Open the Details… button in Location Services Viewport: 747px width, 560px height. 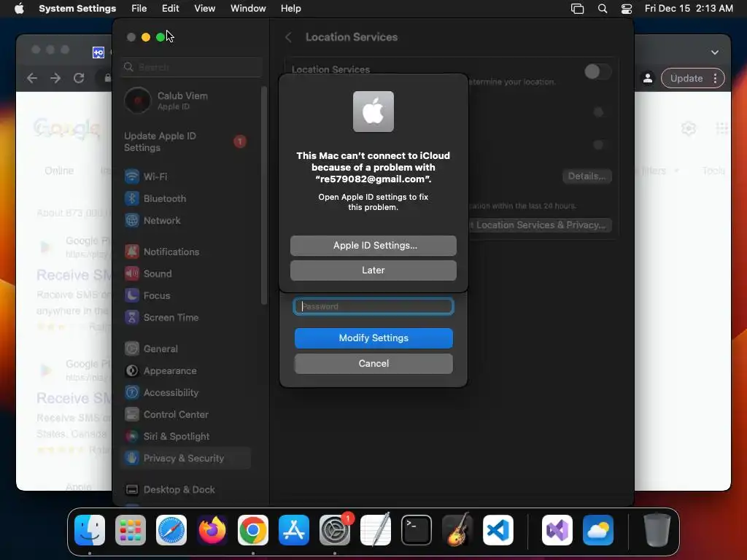tap(587, 176)
